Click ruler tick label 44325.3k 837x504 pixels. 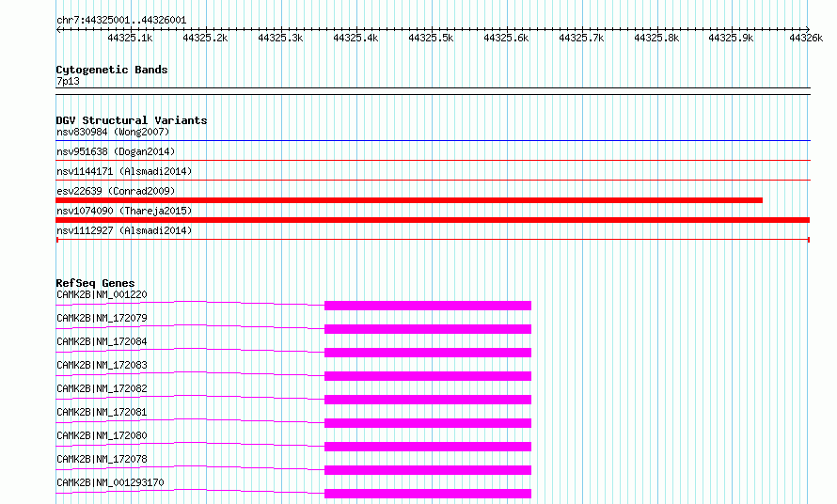280,38
